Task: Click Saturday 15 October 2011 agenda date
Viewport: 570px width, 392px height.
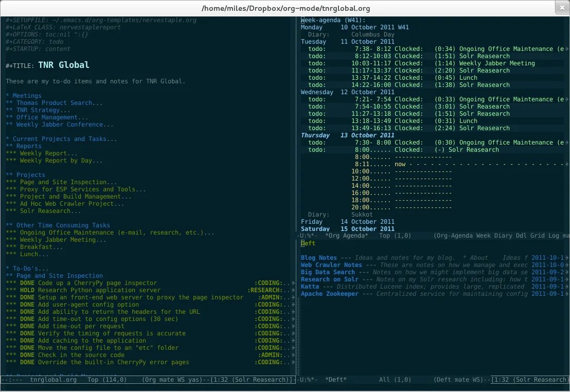Action: [x=348, y=229]
